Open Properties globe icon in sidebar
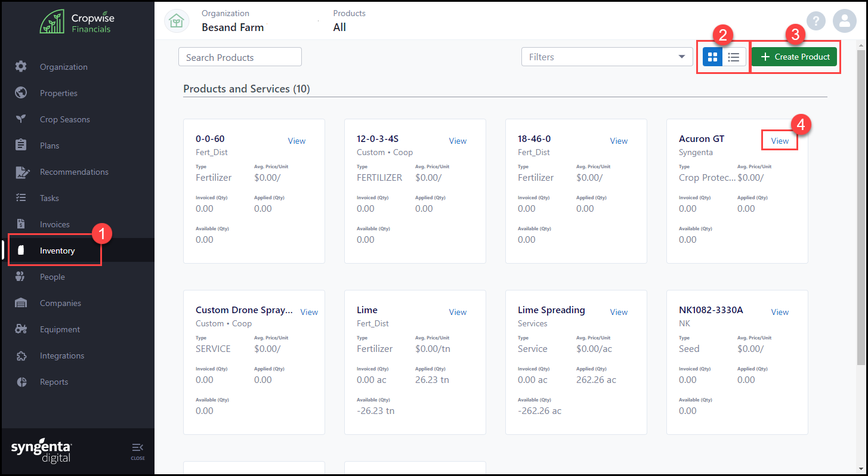The width and height of the screenshot is (868, 476). pos(21,93)
